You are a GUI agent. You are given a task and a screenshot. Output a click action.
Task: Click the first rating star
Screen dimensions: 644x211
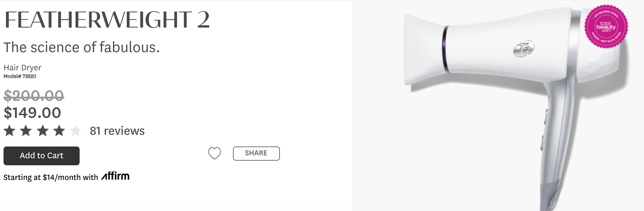click(x=9, y=131)
